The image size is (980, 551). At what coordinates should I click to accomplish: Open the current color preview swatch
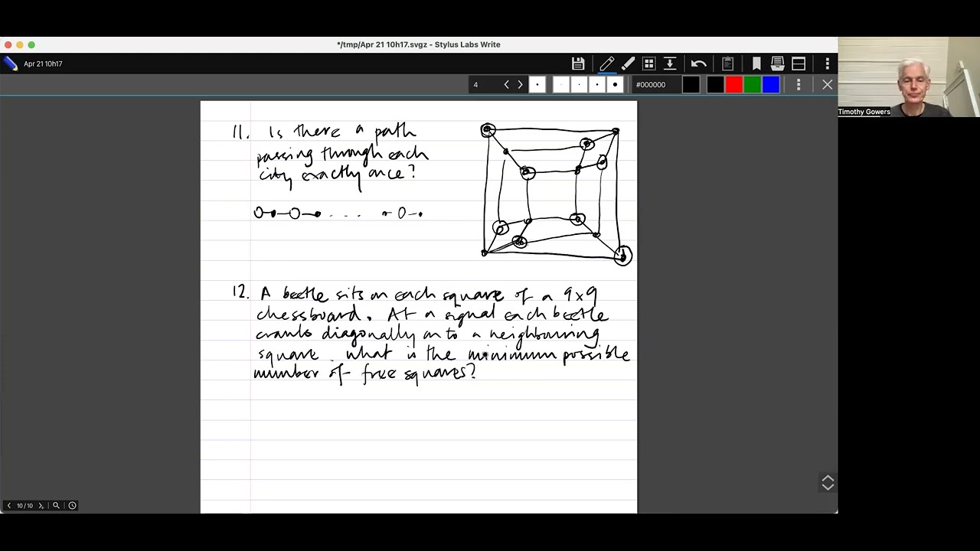pyautogui.click(x=691, y=85)
